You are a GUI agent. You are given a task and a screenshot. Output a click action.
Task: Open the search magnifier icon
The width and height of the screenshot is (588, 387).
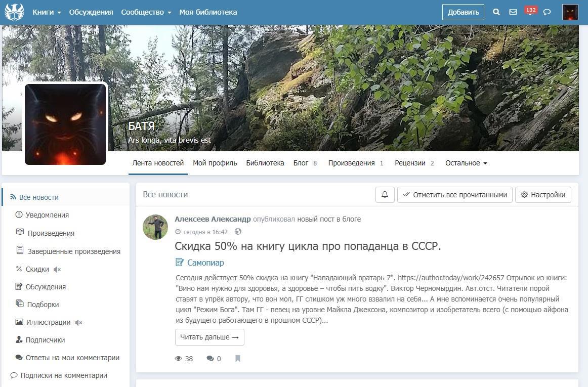(x=496, y=12)
